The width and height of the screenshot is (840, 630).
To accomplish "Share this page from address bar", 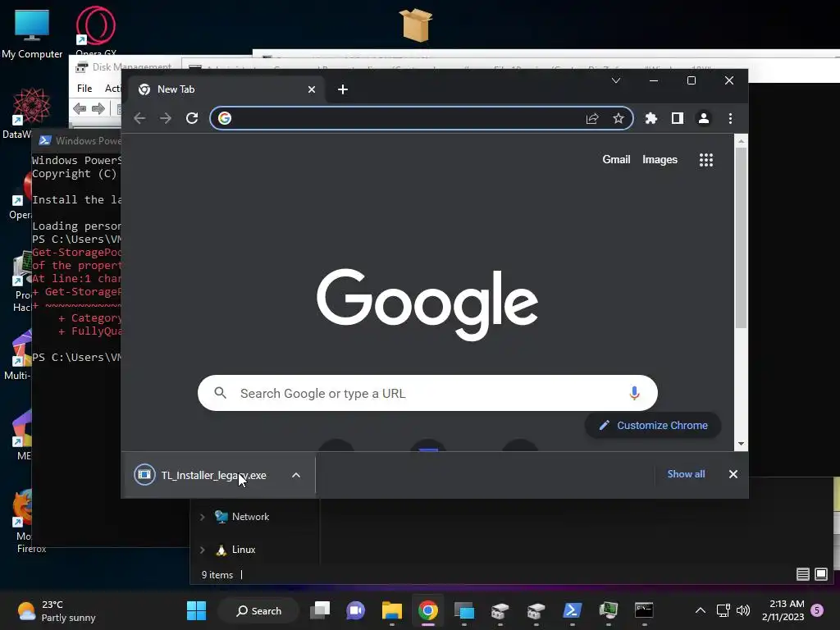I will (x=592, y=118).
